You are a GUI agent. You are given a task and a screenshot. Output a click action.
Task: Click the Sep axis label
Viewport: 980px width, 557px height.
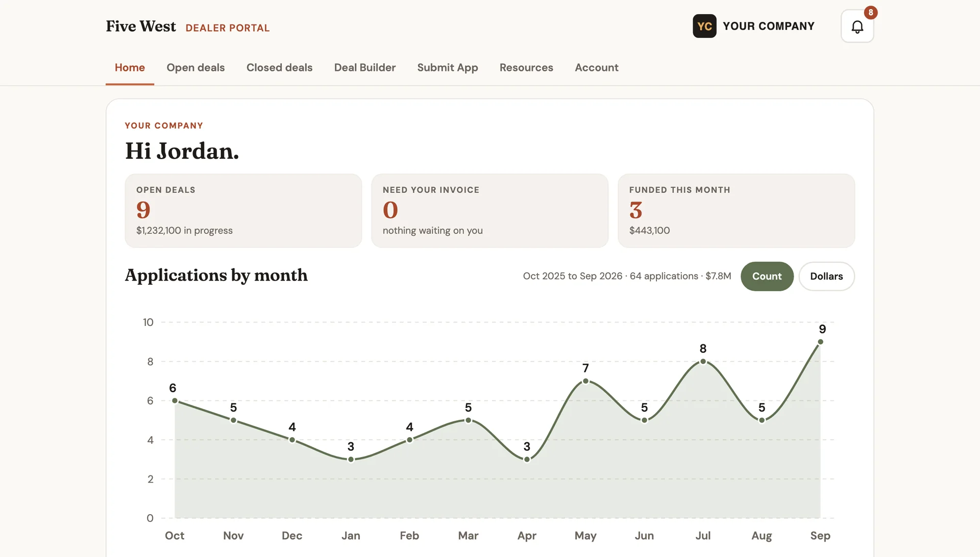click(x=820, y=536)
